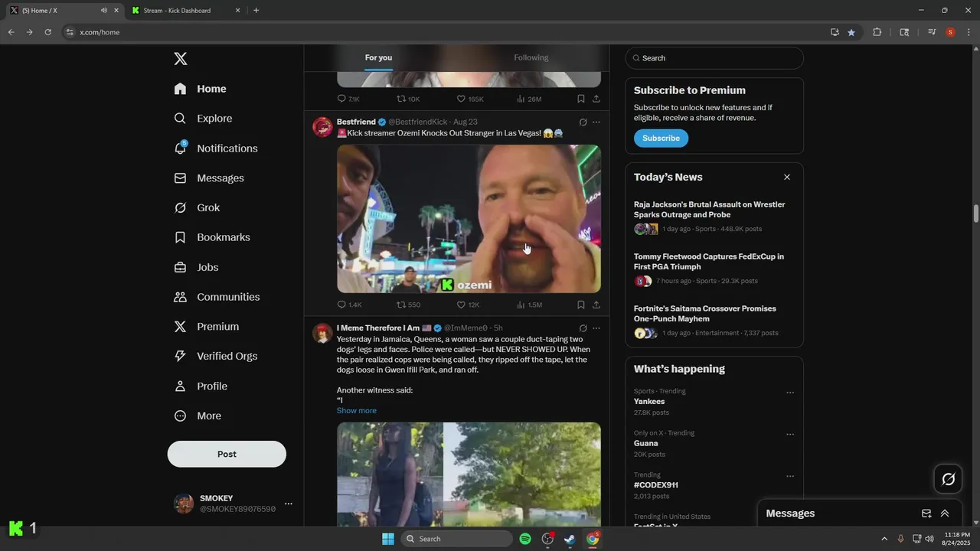The height and width of the screenshot is (551, 980).
Task: Open SMOKEY account options menu
Action: tap(289, 504)
